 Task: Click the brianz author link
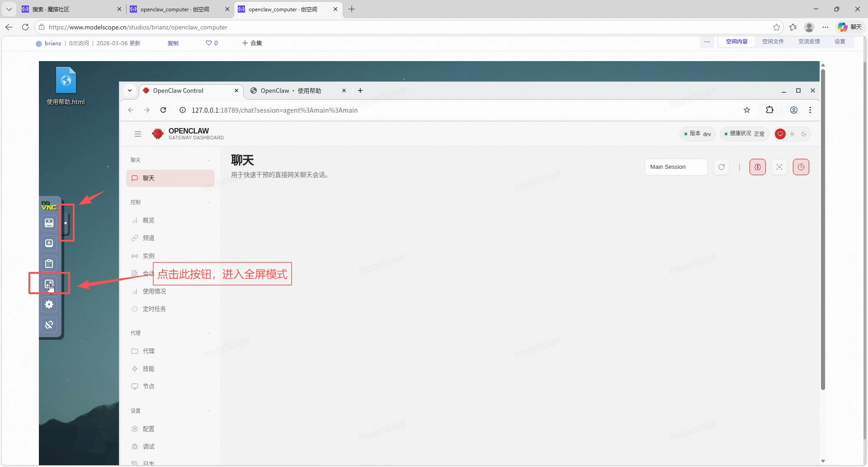(53, 43)
